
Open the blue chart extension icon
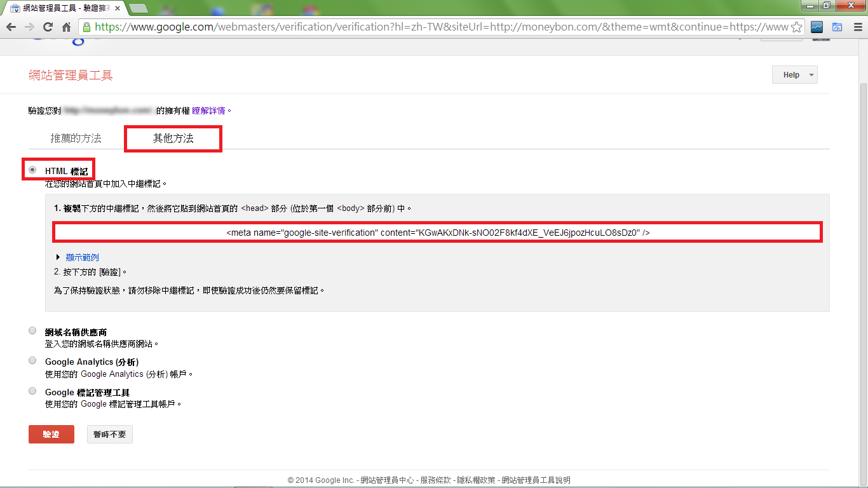(818, 27)
